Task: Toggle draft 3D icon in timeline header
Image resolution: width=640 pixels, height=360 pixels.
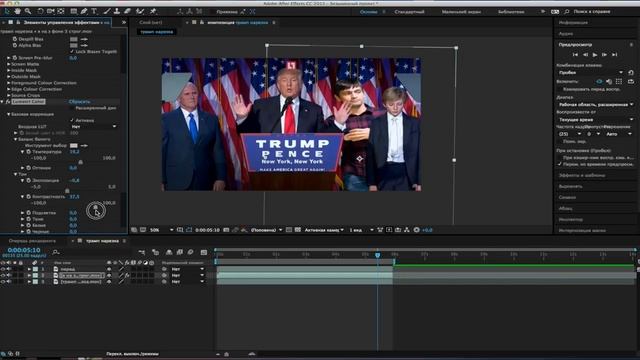Action: coord(155,252)
